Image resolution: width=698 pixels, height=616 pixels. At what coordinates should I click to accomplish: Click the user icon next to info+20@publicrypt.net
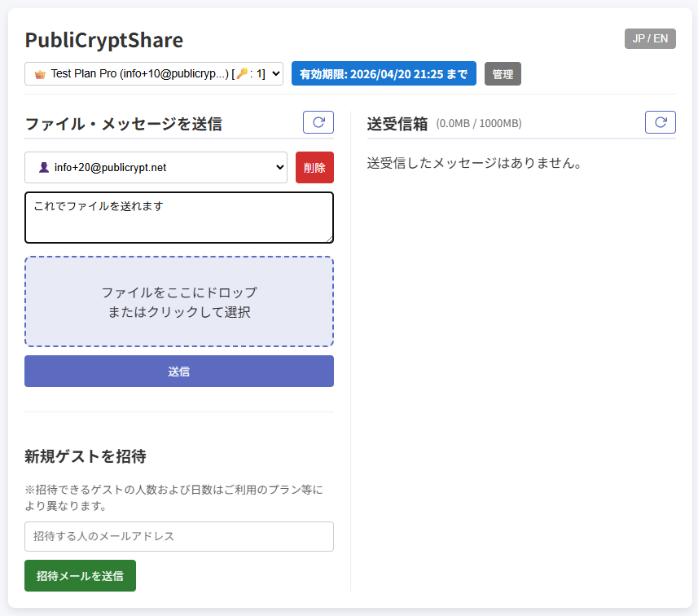point(44,168)
